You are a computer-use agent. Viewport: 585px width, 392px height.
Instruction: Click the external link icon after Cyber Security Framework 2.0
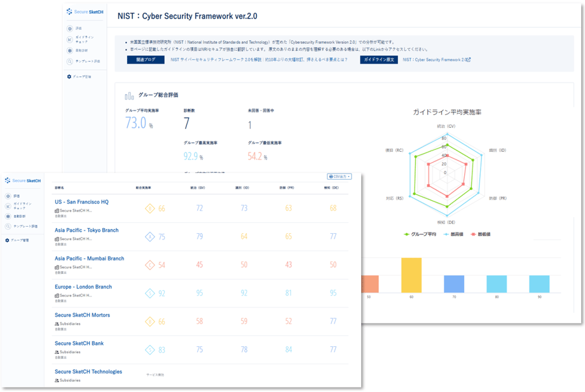[469, 60]
